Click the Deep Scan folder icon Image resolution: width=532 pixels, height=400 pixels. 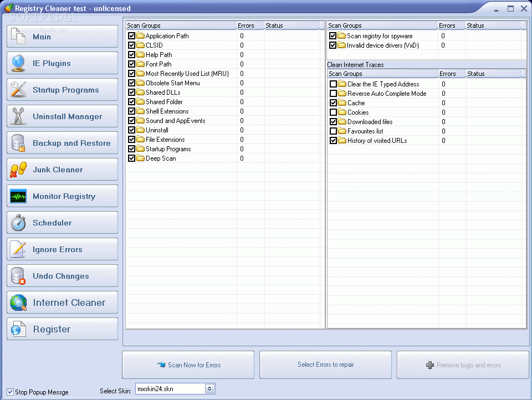[140, 158]
